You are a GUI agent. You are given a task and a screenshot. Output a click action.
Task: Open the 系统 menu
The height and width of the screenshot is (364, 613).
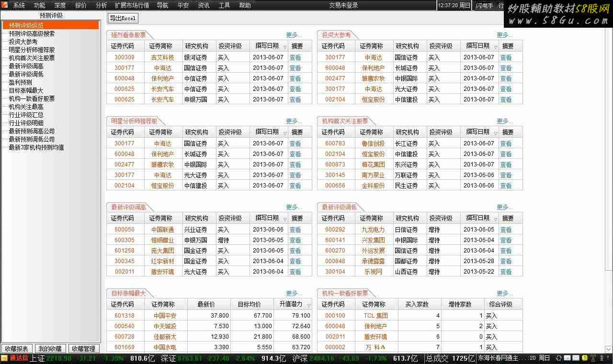(19, 5)
